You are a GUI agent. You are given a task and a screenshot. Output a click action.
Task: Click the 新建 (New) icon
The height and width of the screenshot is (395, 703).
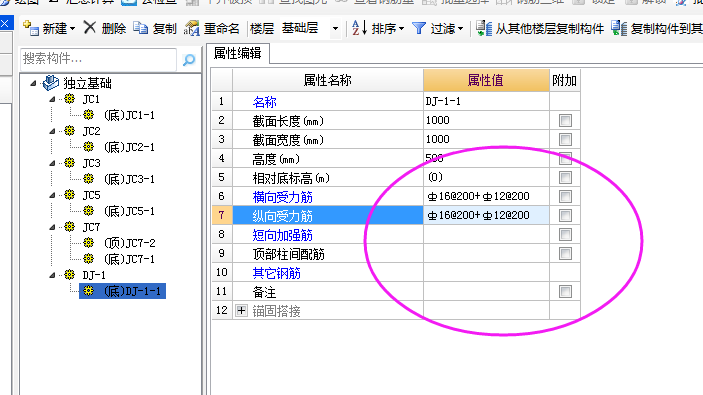(30, 28)
